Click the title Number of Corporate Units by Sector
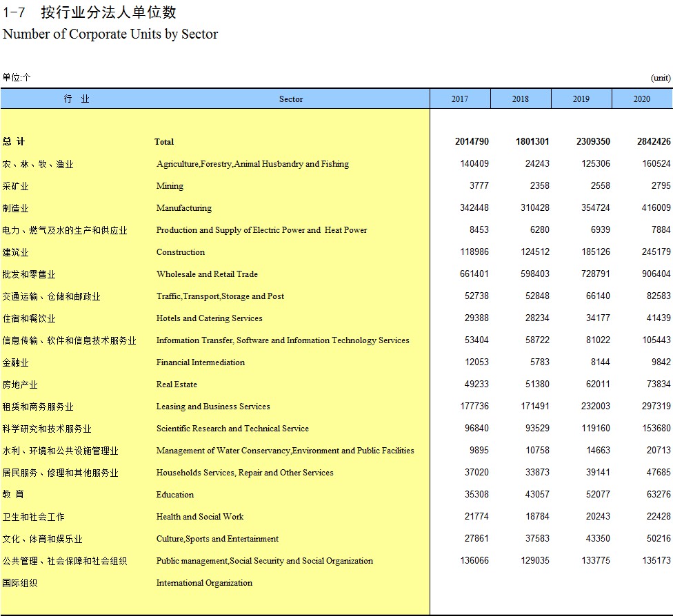673x616 pixels. click(110, 34)
